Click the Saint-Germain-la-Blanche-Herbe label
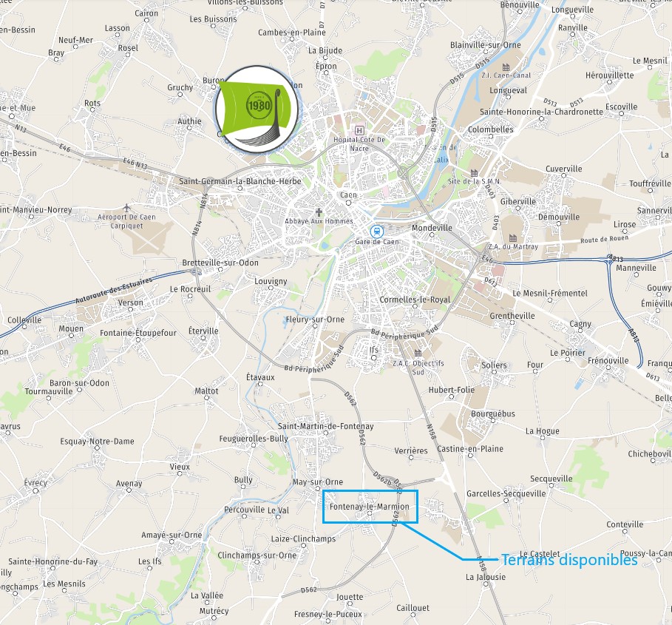672x625 pixels. [x=240, y=181]
